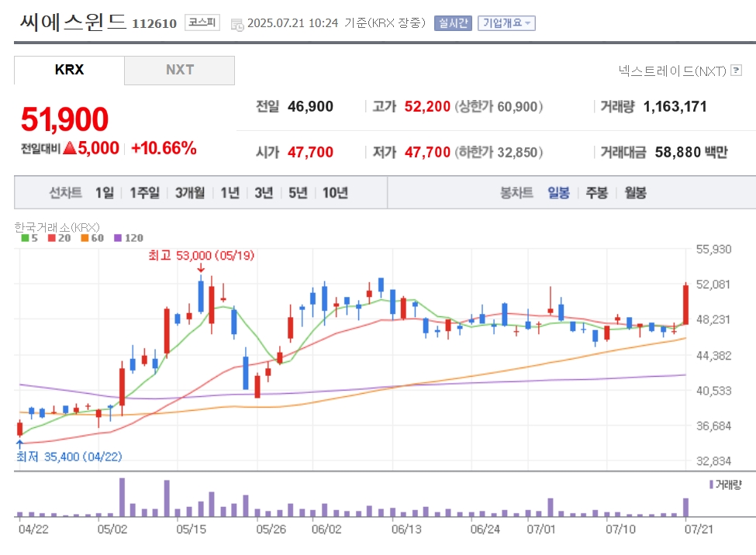Click the 코스피 market badge
The width and height of the screenshot is (756, 555).
[202, 23]
